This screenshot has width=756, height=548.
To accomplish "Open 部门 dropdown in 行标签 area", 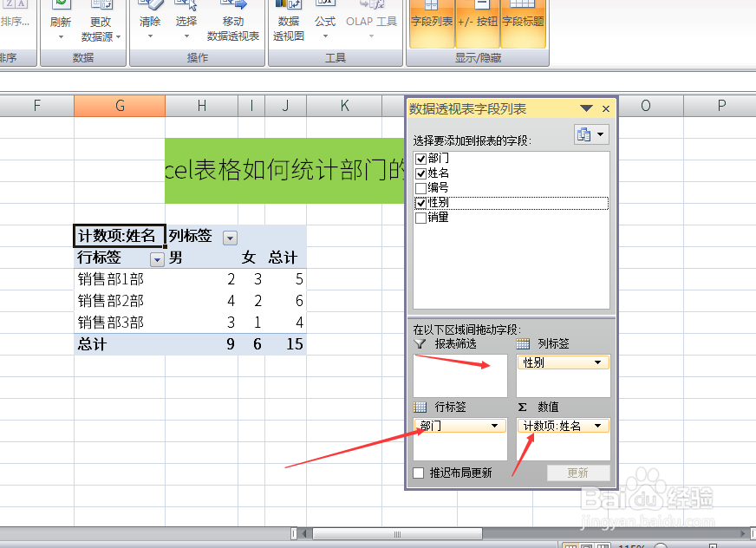I will 495,426.
